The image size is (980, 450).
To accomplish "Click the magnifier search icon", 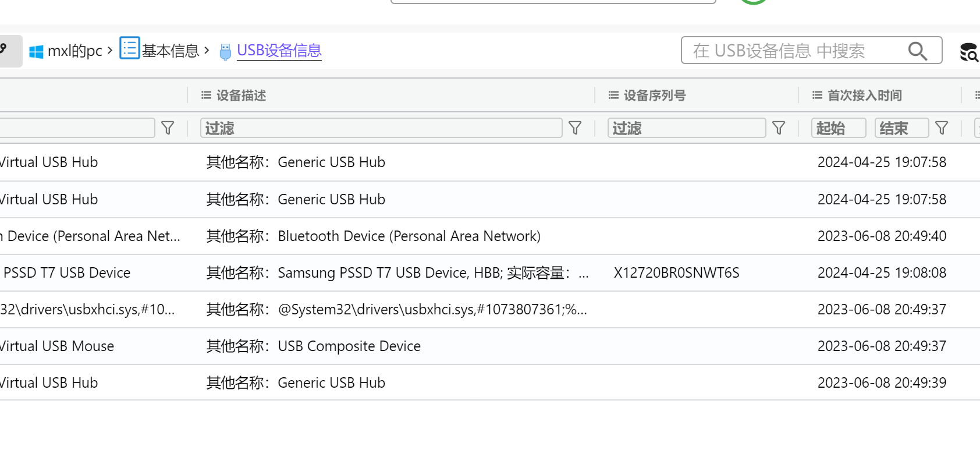I will (918, 51).
